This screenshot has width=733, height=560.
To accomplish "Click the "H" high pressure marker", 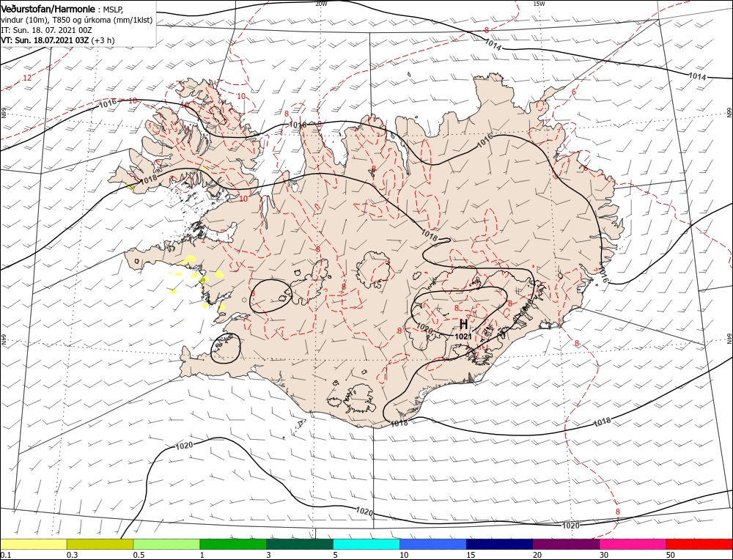I will pyautogui.click(x=463, y=325).
